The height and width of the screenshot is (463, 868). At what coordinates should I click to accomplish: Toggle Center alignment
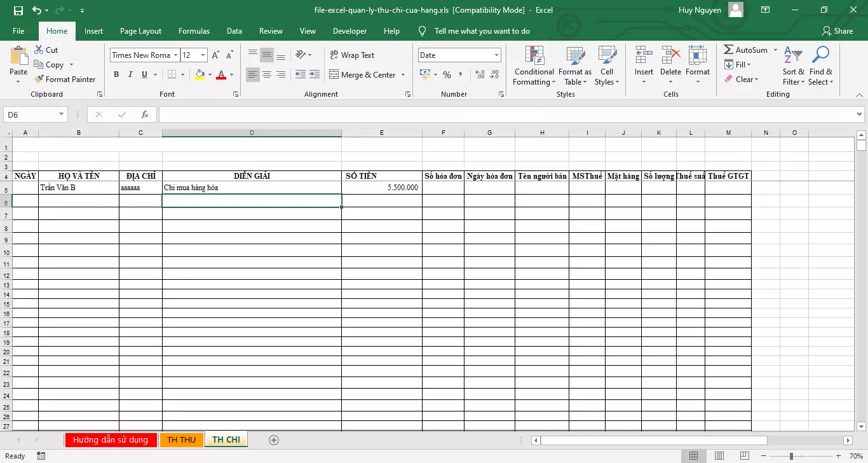(266, 74)
